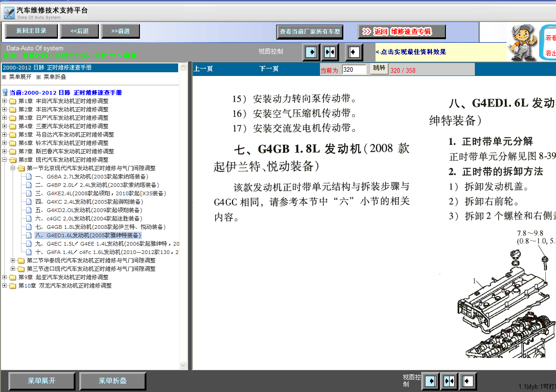Click open folder icon of 第8章 现代汽车

pos(13,160)
